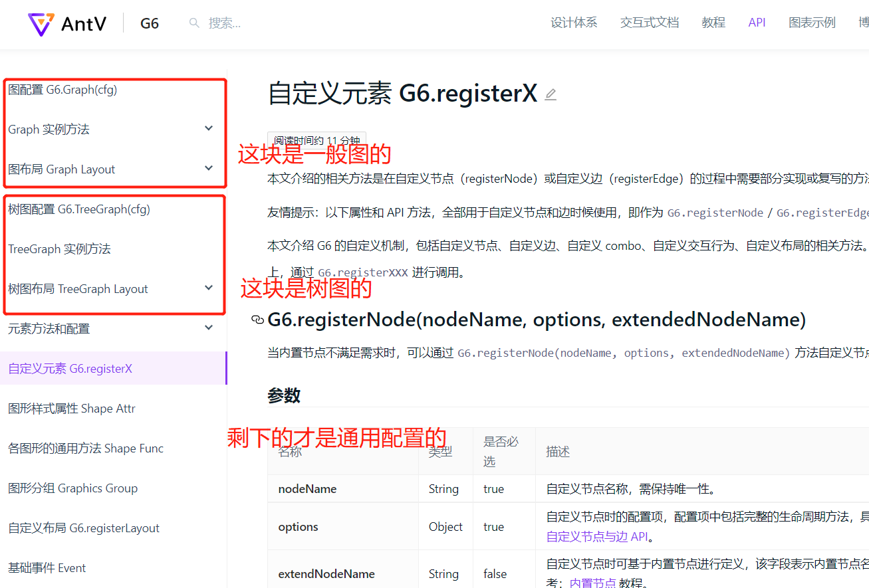Expand the 元素方法和配置 chevron
The image size is (869, 588).
[x=209, y=328]
